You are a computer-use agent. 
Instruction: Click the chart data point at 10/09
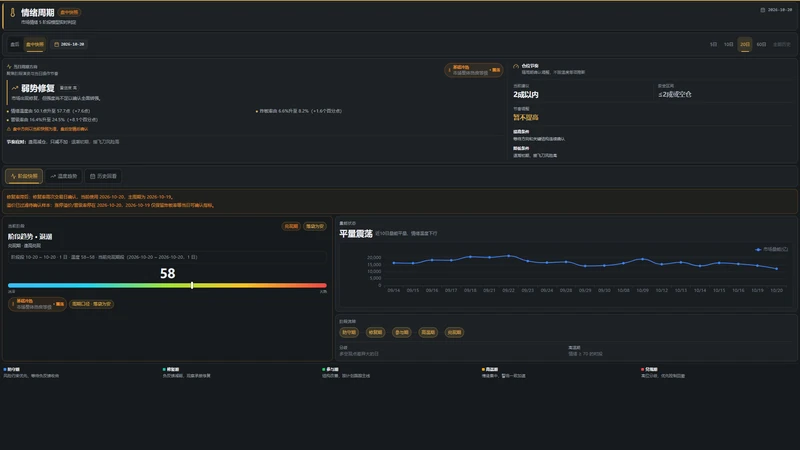[642, 259]
